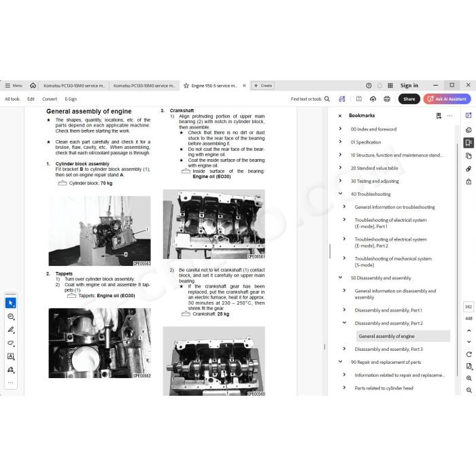Screen dimensions: 476x476
Task: Switch to first Komatsu PC130-10M0 tab
Action: (74, 86)
